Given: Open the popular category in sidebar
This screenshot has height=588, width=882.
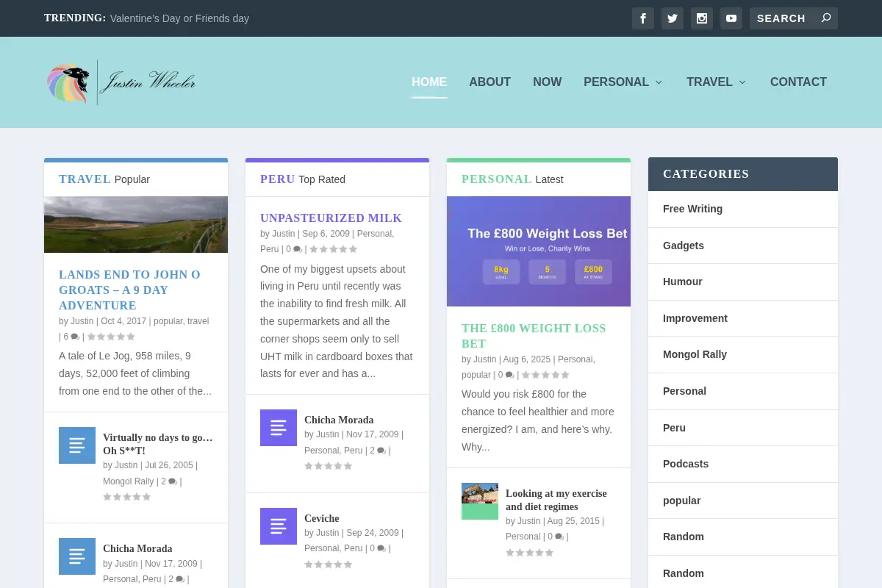Looking at the screenshot, I should coord(682,501).
